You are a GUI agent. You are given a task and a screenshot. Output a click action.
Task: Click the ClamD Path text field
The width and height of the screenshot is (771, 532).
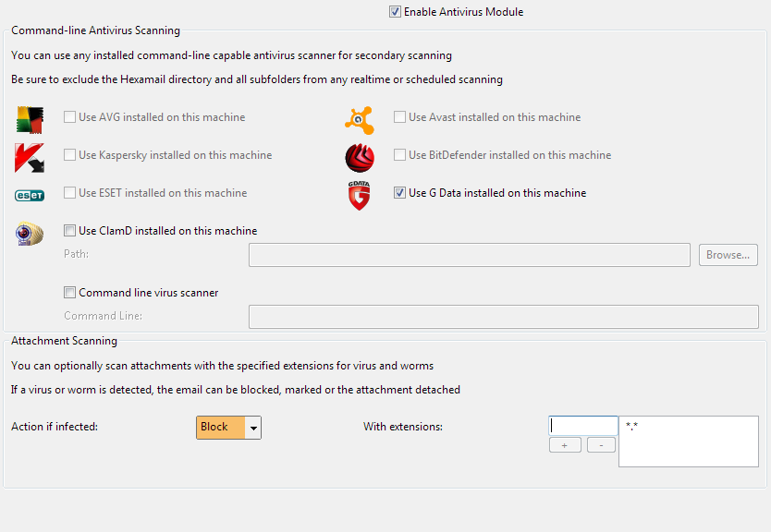tap(469, 255)
